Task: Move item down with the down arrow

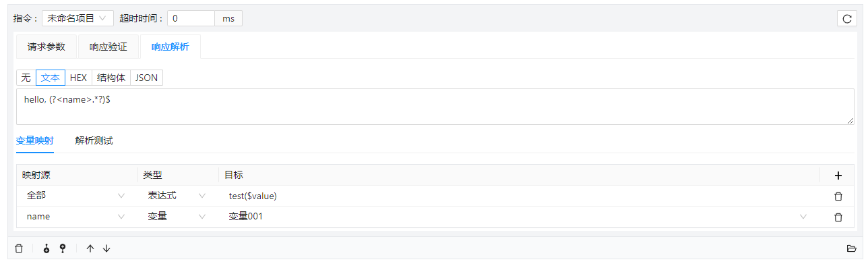Action: click(x=106, y=248)
